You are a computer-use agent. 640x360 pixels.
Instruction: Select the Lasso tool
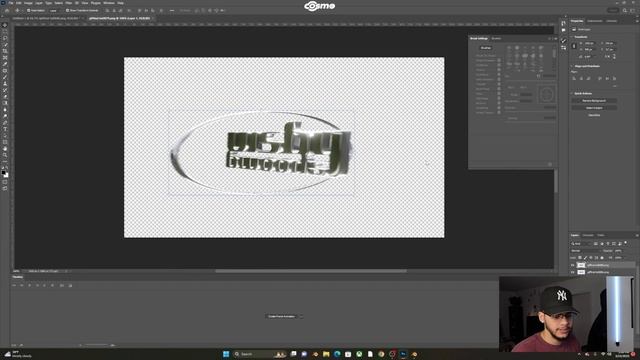(x=5, y=38)
